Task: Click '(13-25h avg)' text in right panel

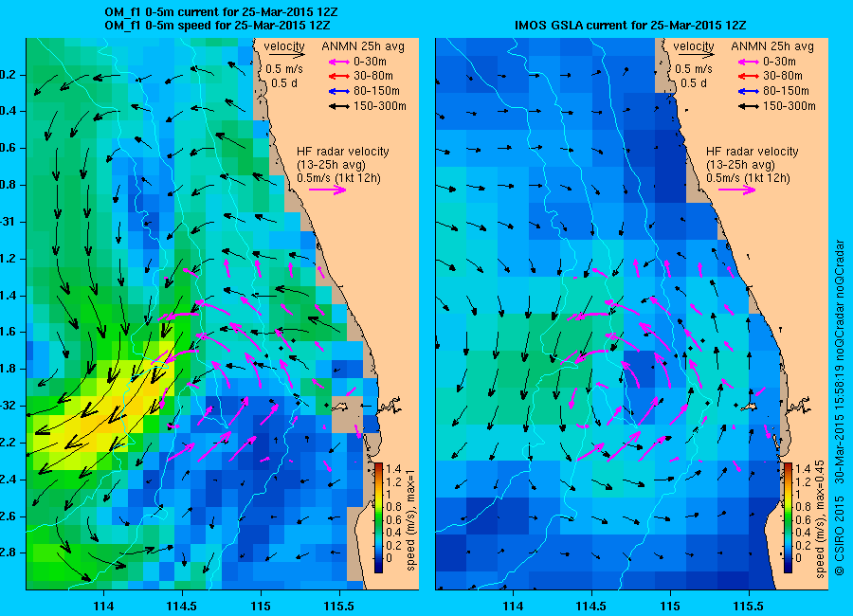Action: point(740,164)
